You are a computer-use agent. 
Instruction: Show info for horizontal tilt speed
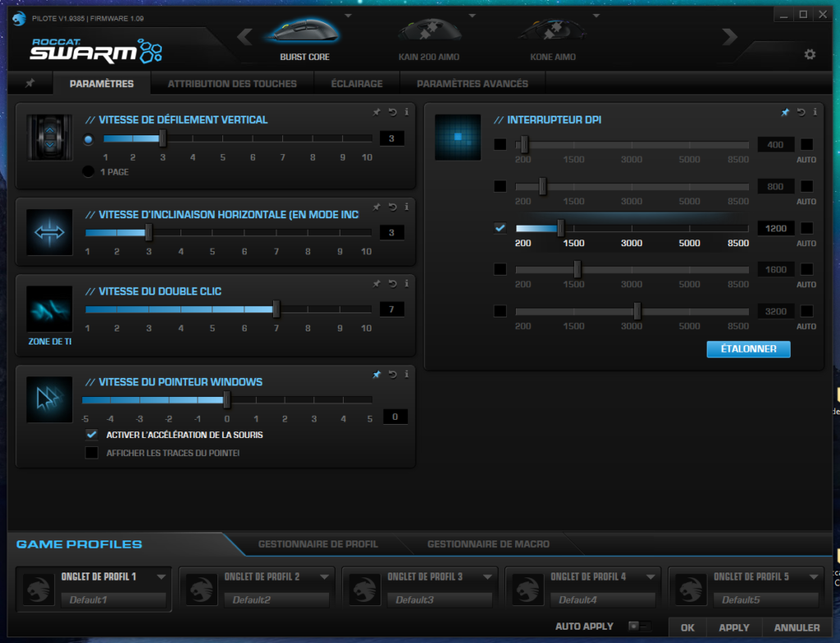point(407,207)
